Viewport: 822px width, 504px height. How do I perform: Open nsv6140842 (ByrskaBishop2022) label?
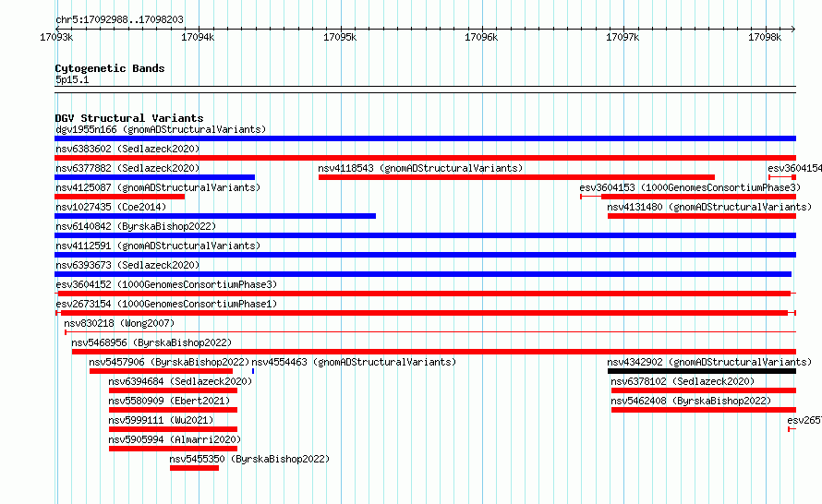136,226
